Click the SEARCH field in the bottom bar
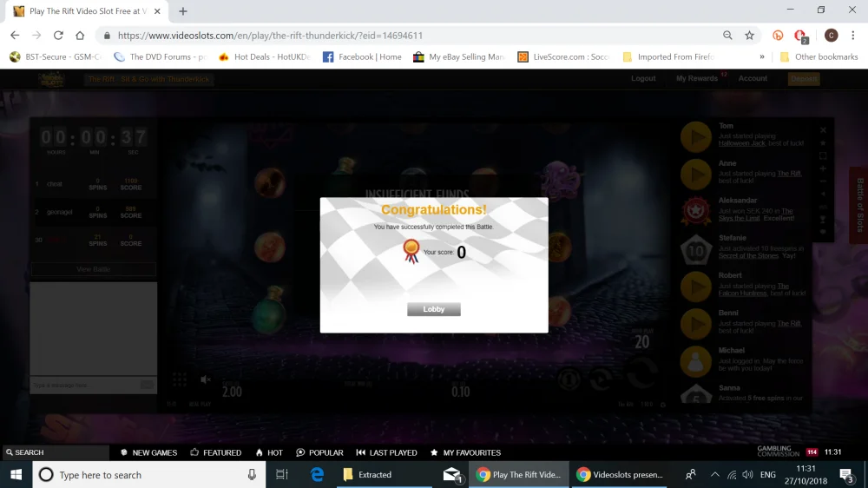868x488 pixels. (56, 452)
